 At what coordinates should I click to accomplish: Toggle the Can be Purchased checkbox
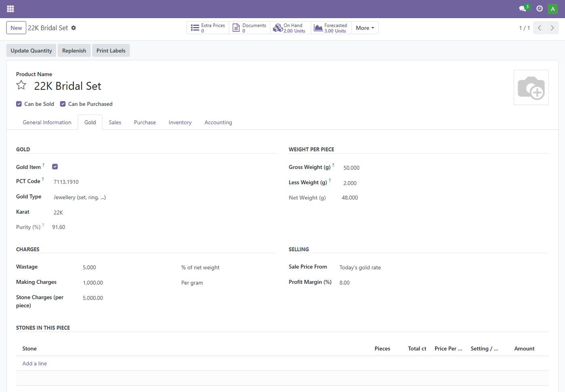tap(63, 104)
